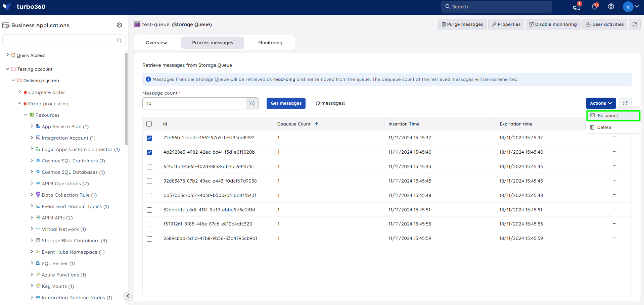Collapse the Resources tree node
This screenshot has width=644, height=305.
click(26, 115)
